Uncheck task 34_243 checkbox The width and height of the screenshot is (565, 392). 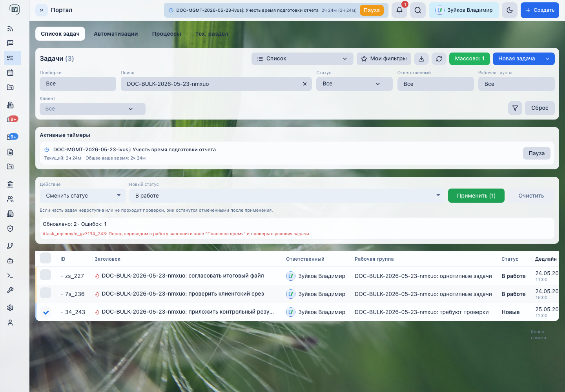46,312
